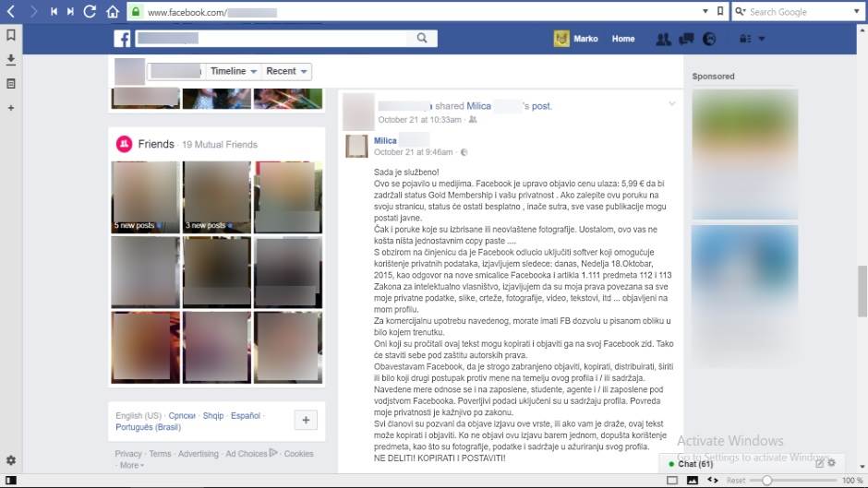The width and height of the screenshot is (868, 488).
Task: Open the Notifications globe icon
Action: point(709,39)
